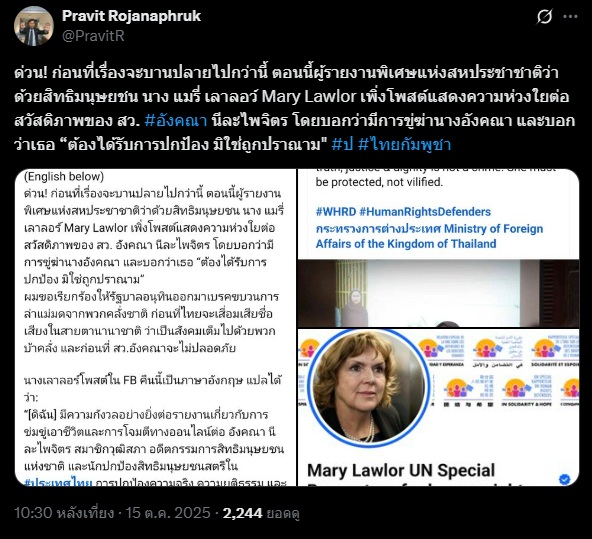Click the Pravit Rojanaphruk display name
The image size is (592, 539).
pyautogui.click(x=131, y=16)
